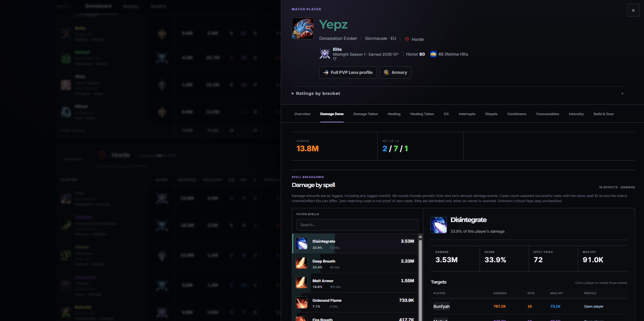Select the Disintegrate spell row
The width and height of the screenshot is (644, 321).
click(355, 244)
